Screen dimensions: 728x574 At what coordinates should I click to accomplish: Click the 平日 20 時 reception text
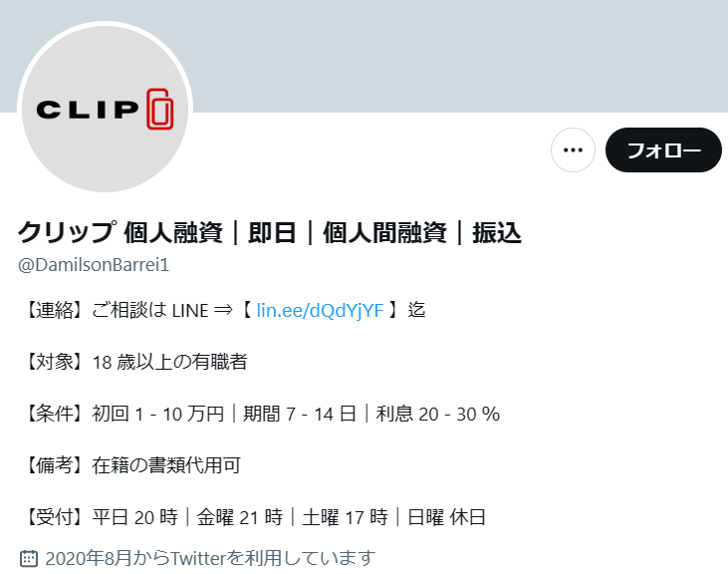point(134,517)
